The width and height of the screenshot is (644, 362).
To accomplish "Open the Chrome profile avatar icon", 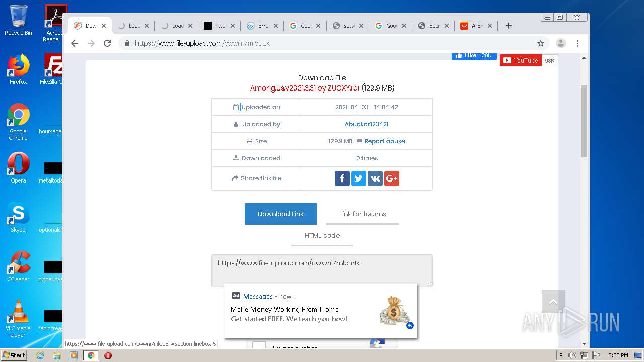I will [561, 43].
